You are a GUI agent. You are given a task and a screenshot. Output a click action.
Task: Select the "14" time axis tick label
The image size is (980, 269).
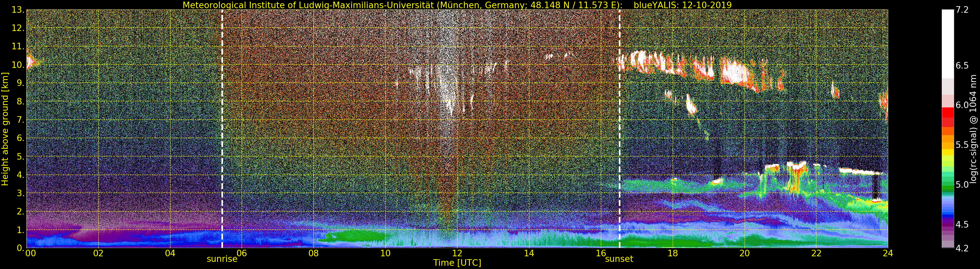coord(529,253)
